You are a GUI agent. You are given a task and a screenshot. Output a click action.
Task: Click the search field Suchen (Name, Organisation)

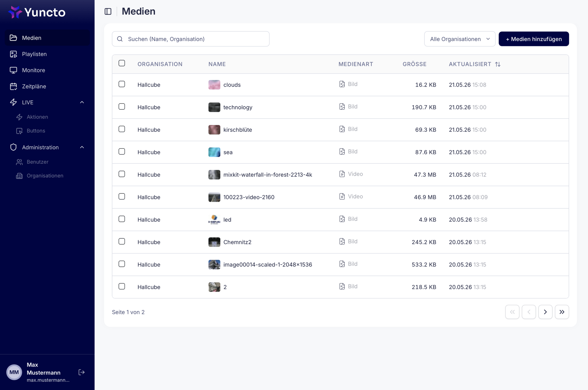(x=191, y=39)
